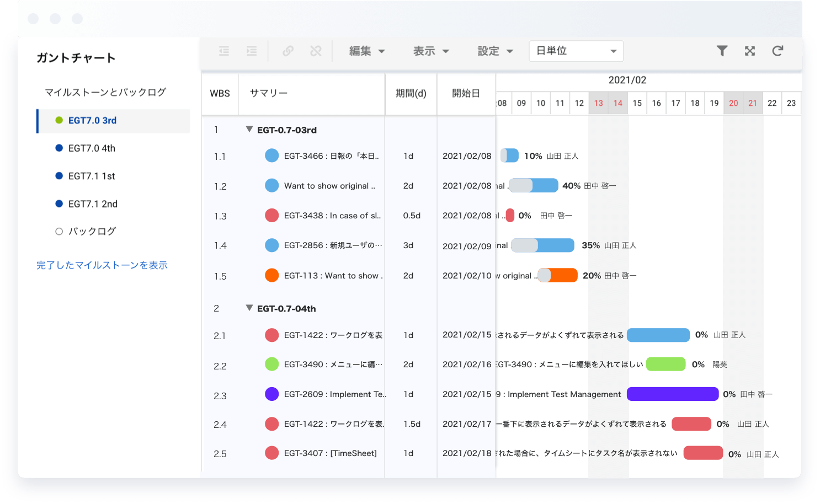This screenshot has width=820, height=504.
Task: Click the small red 0% bar in row 1.3
Action: (x=510, y=215)
